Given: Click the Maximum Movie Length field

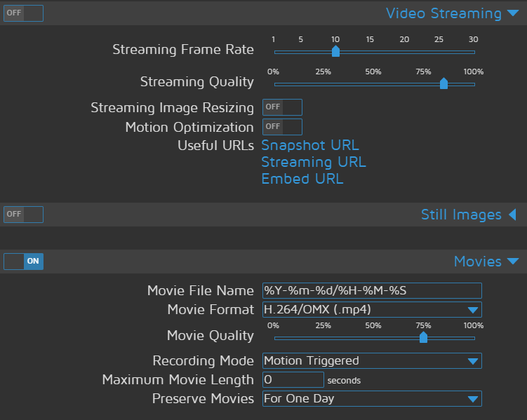Looking at the screenshot, I should coord(293,380).
